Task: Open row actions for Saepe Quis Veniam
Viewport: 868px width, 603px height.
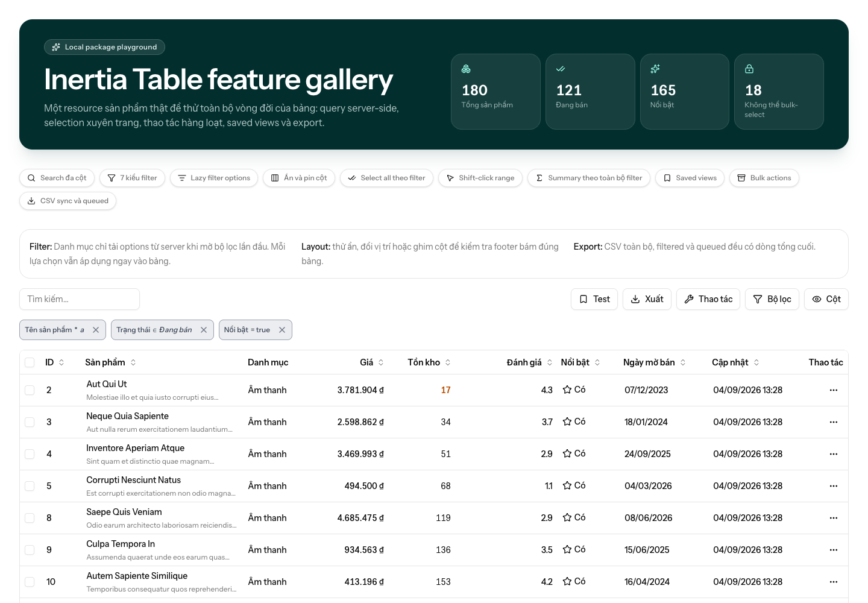Action: coord(834,518)
